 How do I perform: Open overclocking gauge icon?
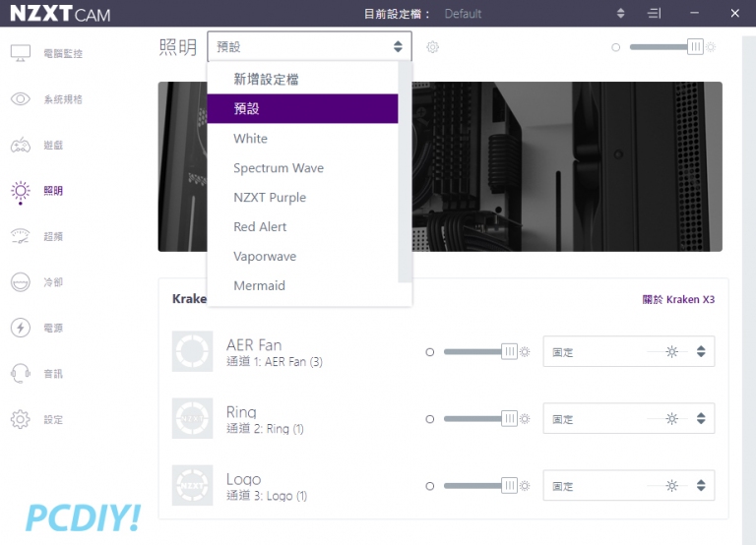(21, 236)
